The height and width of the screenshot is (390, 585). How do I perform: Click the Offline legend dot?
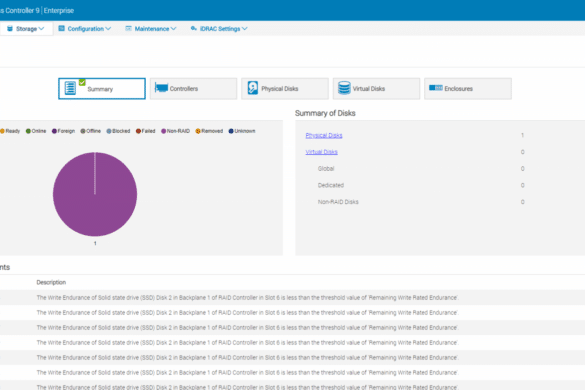[83, 131]
